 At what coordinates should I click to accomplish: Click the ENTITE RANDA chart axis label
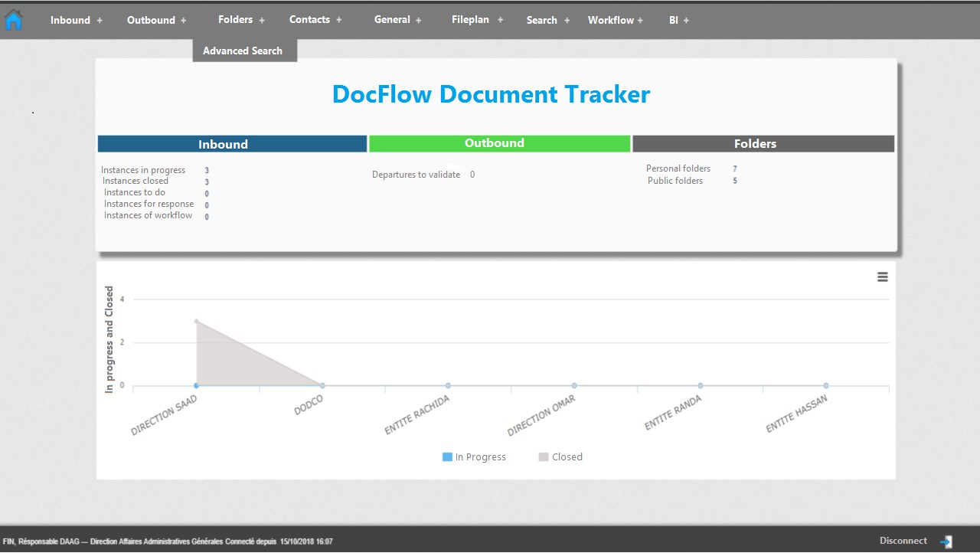point(672,413)
